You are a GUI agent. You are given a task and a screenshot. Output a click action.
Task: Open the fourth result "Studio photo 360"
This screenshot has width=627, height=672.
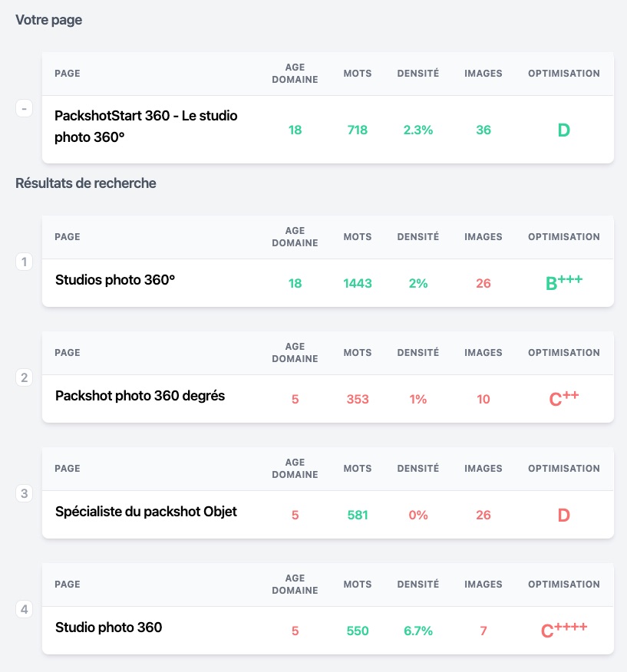108,628
